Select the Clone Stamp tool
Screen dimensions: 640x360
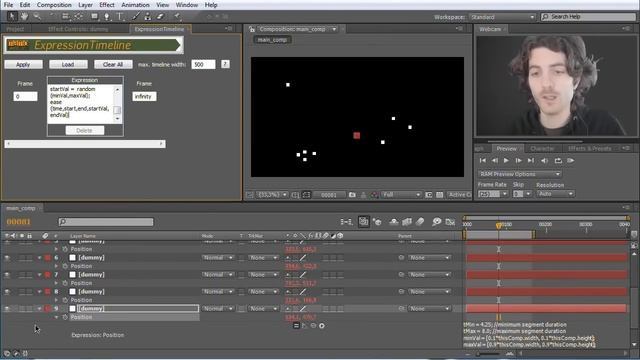pos(148,16)
